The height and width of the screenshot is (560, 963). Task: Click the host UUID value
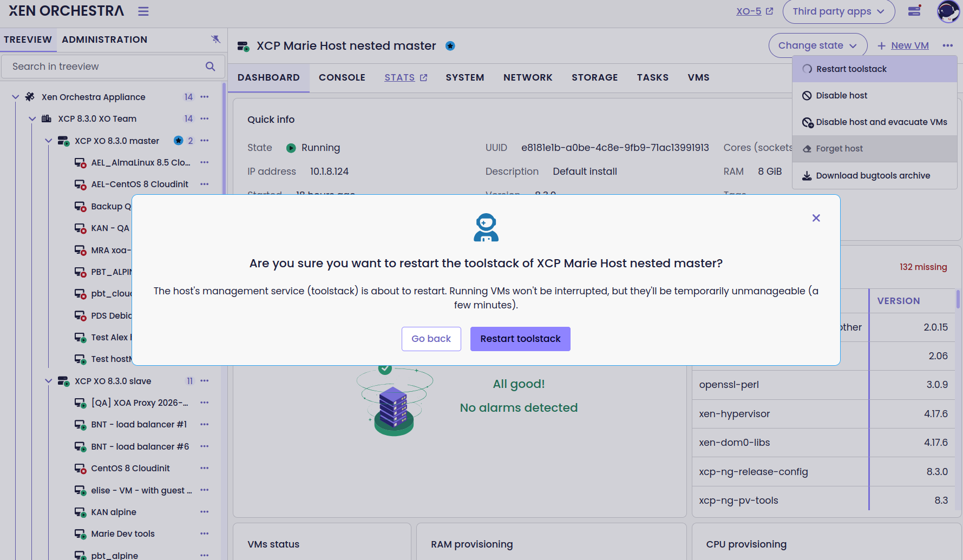pos(615,148)
